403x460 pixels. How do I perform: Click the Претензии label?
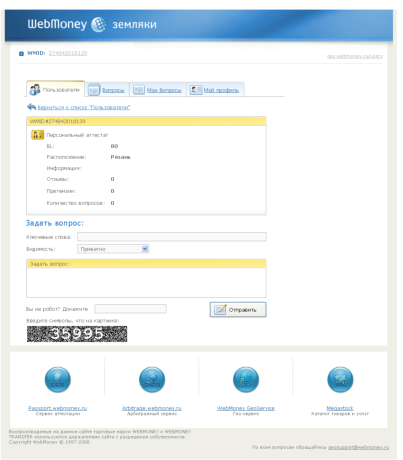[61, 191]
